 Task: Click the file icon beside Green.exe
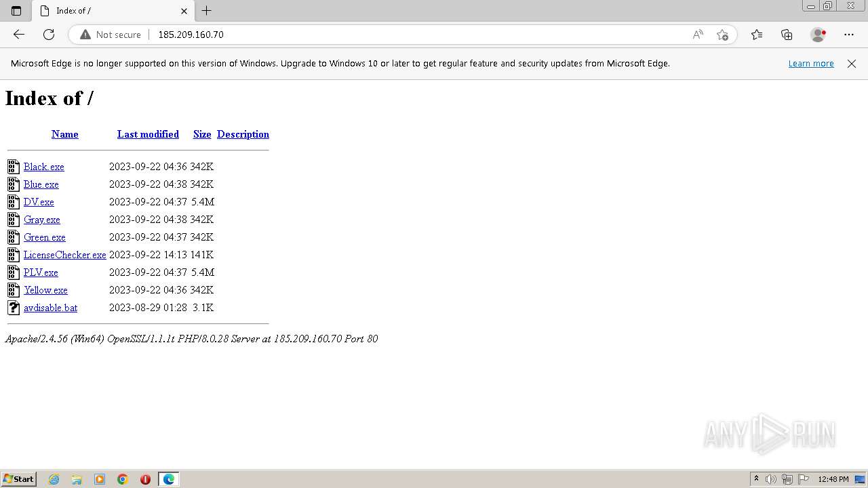click(14, 237)
